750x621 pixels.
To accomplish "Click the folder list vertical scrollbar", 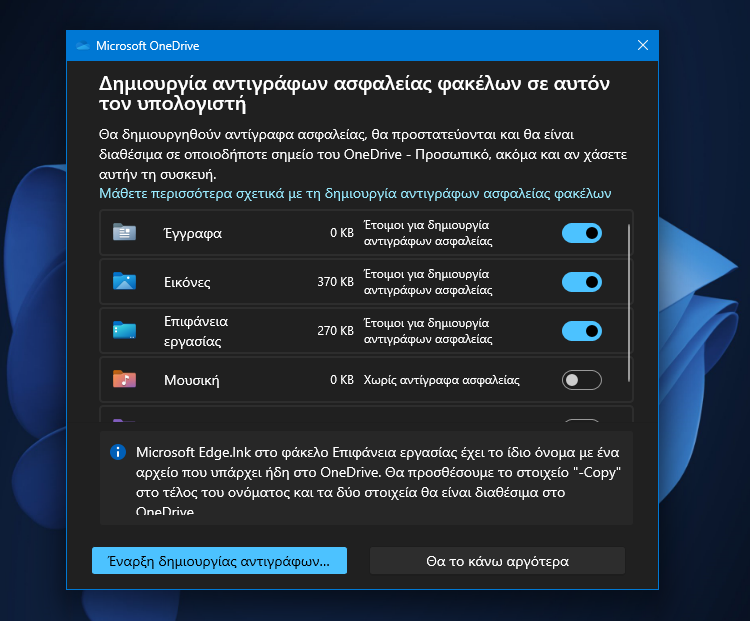I will [629, 302].
